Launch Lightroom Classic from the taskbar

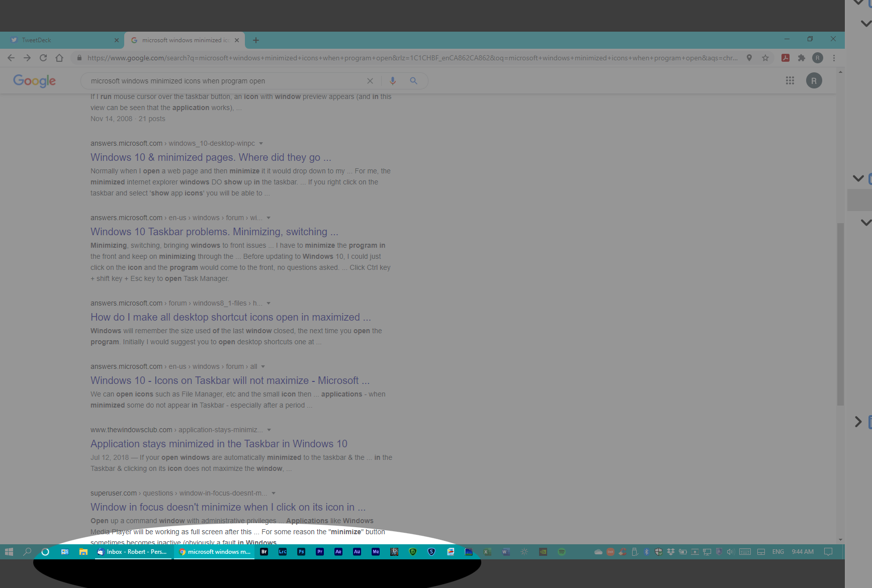[x=283, y=552]
